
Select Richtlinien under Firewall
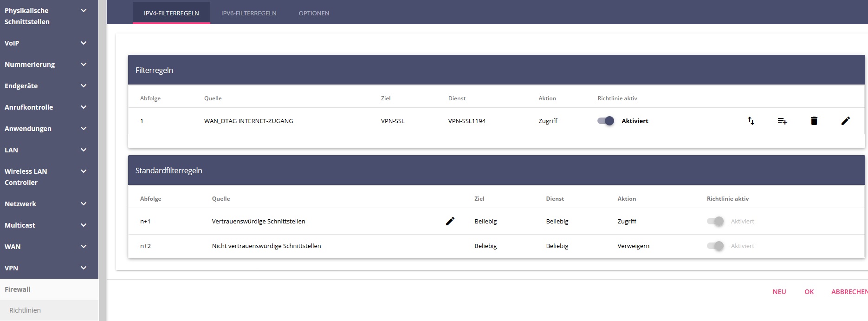49,310
